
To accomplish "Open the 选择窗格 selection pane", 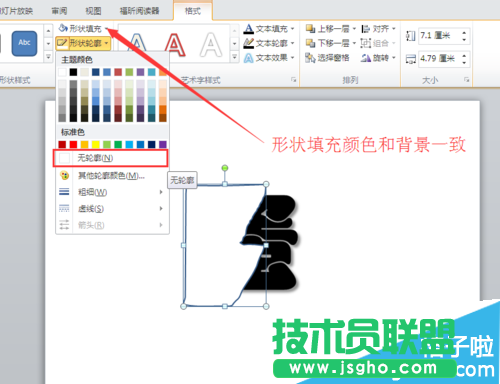I will coord(327,58).
